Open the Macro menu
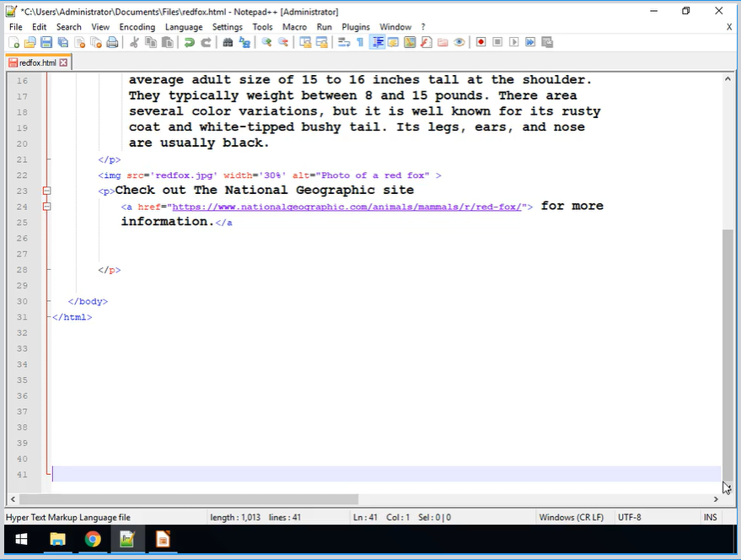The width and height of the screenshot is (741, 560). 294,27
